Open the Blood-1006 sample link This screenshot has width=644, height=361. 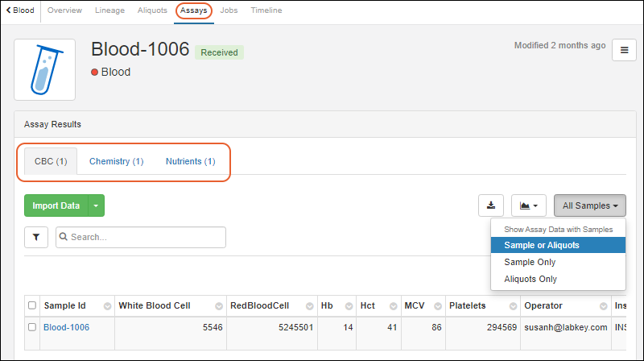pos(66,327)
